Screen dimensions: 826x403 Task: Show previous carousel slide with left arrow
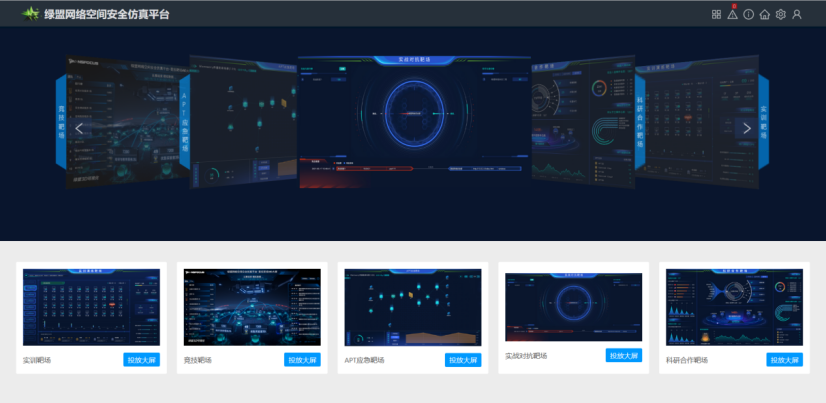click(x=79, y=128)
